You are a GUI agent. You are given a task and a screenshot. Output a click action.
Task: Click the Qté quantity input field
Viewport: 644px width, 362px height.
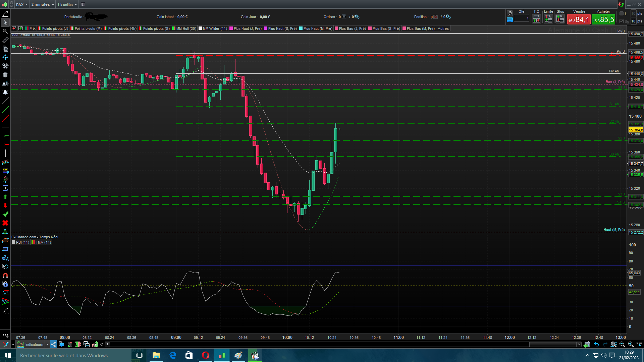pos(521,18)
